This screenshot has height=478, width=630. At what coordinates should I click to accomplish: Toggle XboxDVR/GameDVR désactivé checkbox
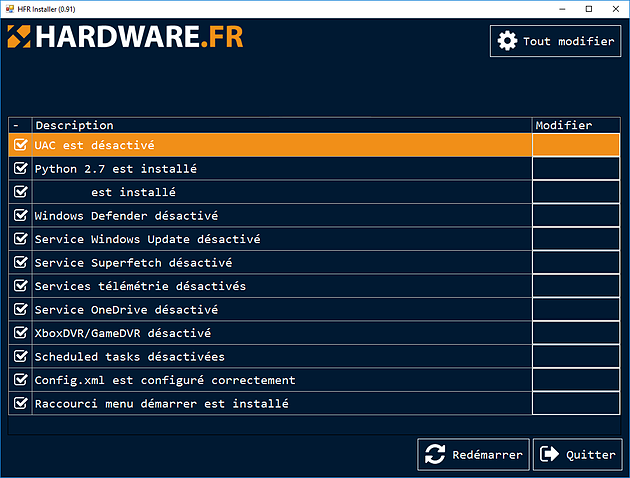point(20,333)
